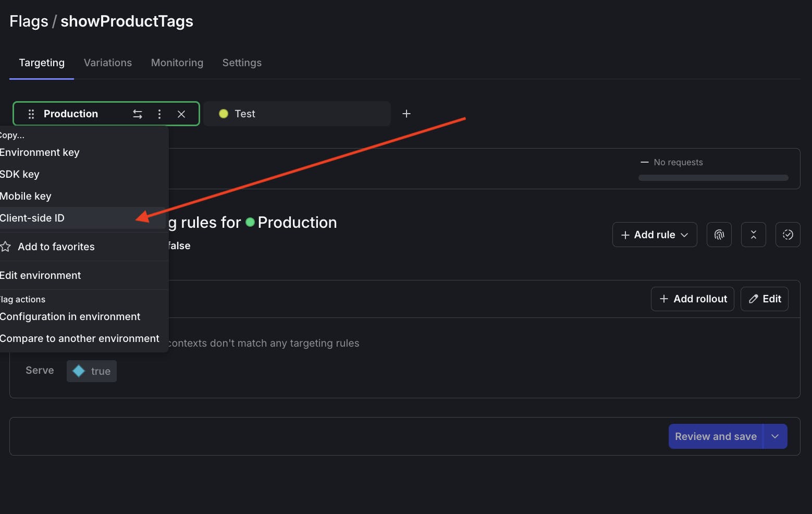The height and width of the screenshot is (514, 812).
Task: Open the Review and save dropdown arrow
Action: coord(775,436)
